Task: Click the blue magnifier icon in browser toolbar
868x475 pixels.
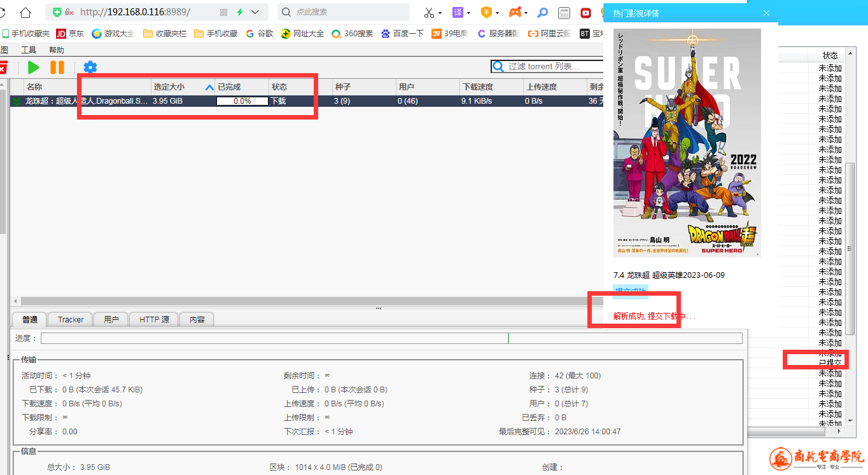Action: click(542, 13)
